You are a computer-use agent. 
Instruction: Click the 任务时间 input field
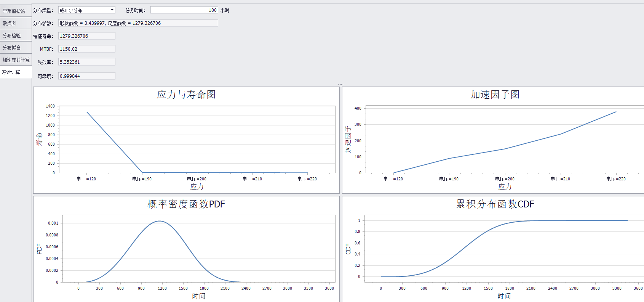coord(184,10)
